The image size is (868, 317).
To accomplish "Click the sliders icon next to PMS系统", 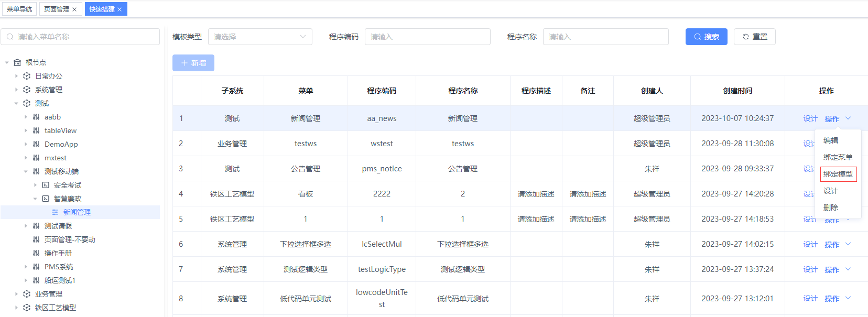I will click(x=36, y=267).
